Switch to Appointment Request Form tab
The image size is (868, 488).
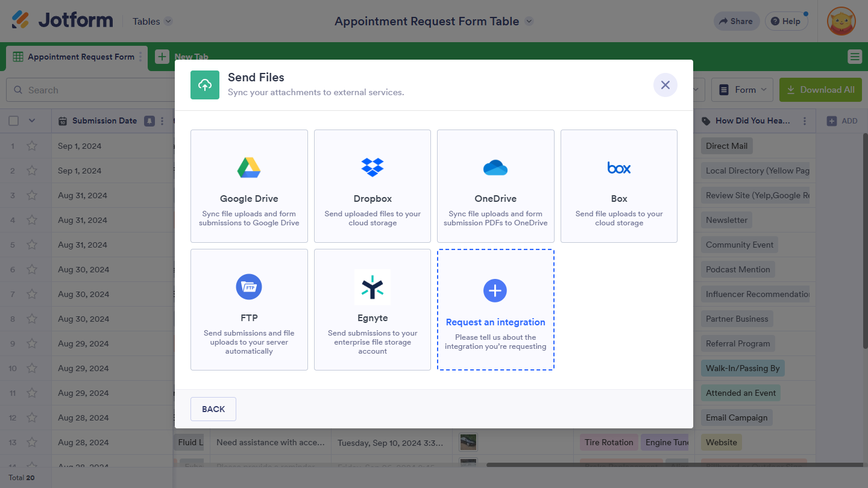click(77, 57)
